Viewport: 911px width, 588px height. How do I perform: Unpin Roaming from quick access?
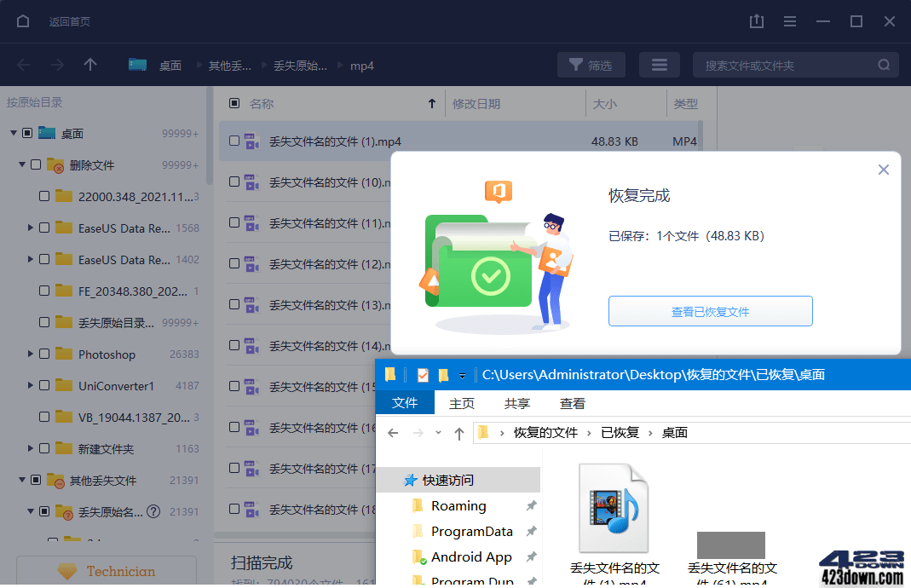(x=530, y=505)
